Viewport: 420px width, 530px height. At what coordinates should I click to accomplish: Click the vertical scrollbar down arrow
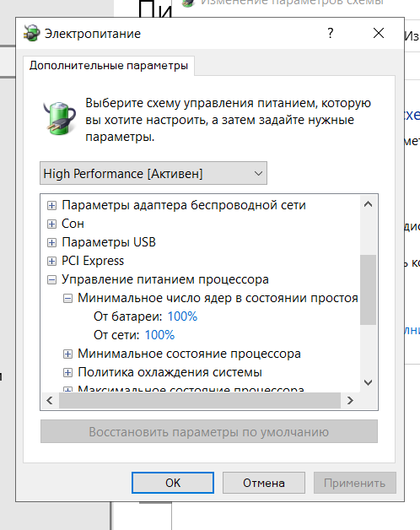pos(368,382)
